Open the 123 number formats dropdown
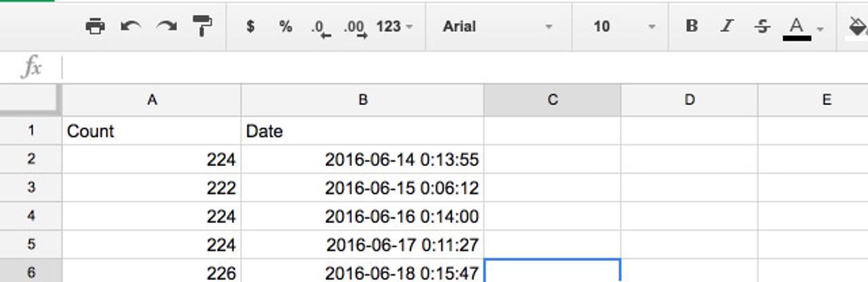The image size is (868, 282). pos(395,26)
